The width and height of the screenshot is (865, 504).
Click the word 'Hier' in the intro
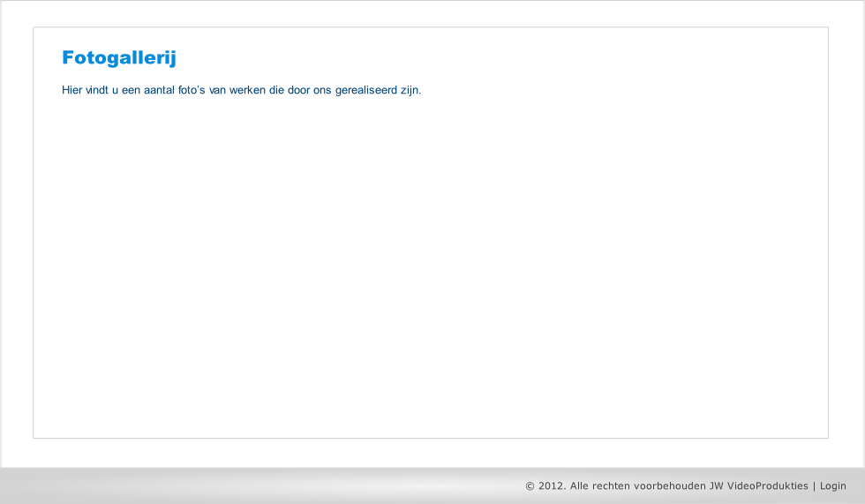coord(71,90)
